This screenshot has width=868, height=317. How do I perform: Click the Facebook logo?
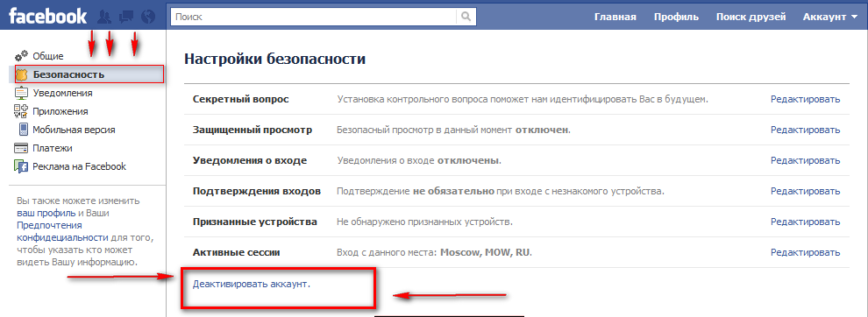tap(47, 16)
